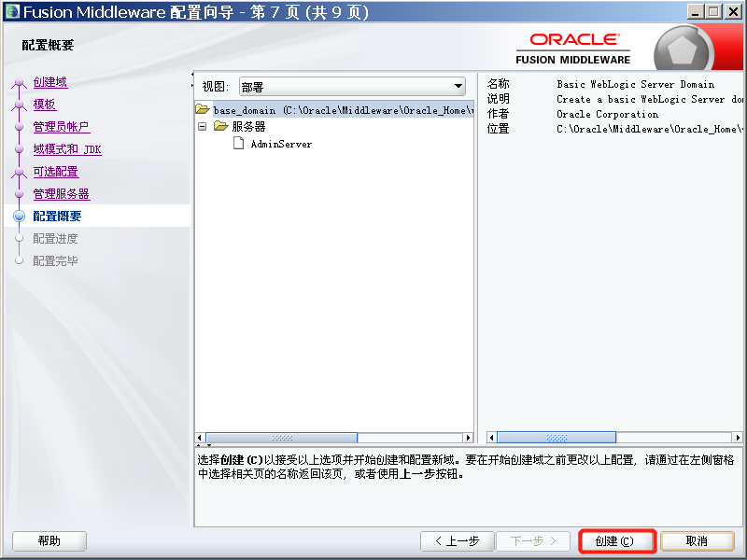Click the 管理服务器 step marker icon

pyautogui.click(x=19, y=194)
